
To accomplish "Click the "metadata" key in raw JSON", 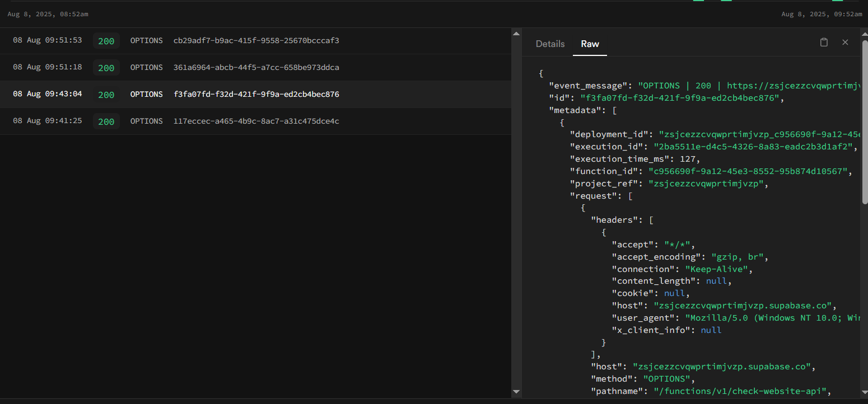I will pos(575,110).
